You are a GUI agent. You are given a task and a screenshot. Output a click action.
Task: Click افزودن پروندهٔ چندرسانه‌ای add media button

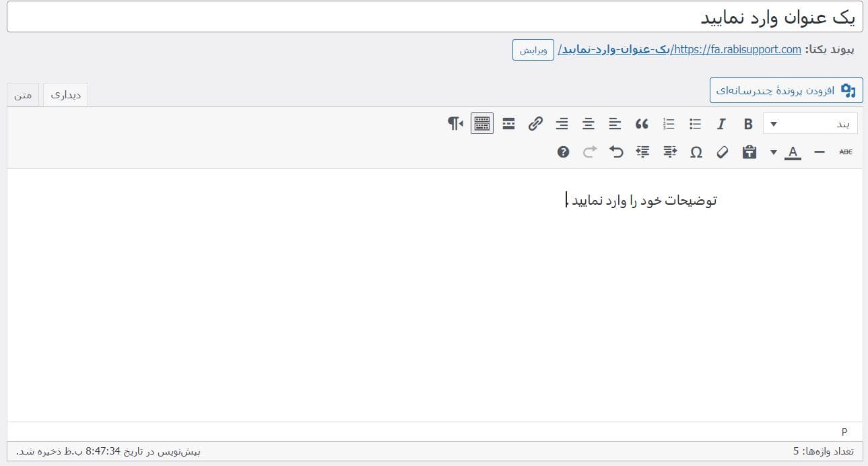click(x=786, y=90)
